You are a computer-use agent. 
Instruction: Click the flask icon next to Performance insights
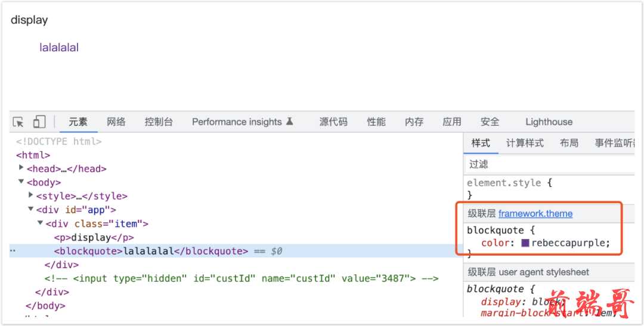[290, 121]
